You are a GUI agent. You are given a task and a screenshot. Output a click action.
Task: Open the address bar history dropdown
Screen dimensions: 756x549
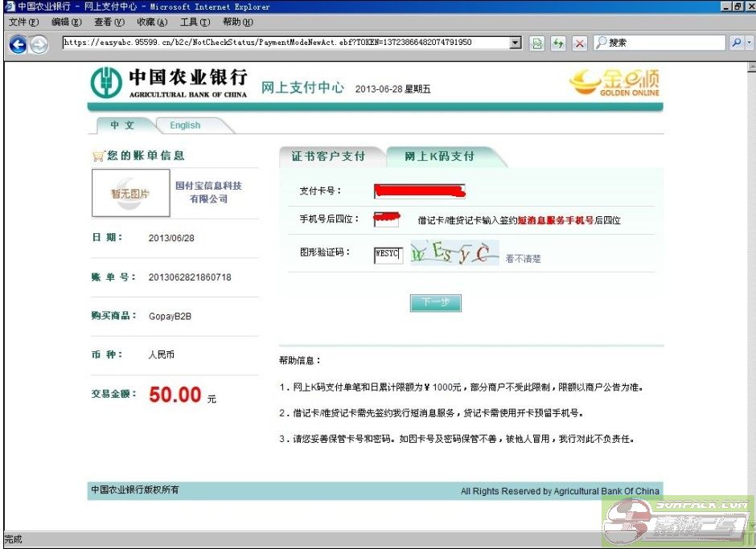click(516, 43)
